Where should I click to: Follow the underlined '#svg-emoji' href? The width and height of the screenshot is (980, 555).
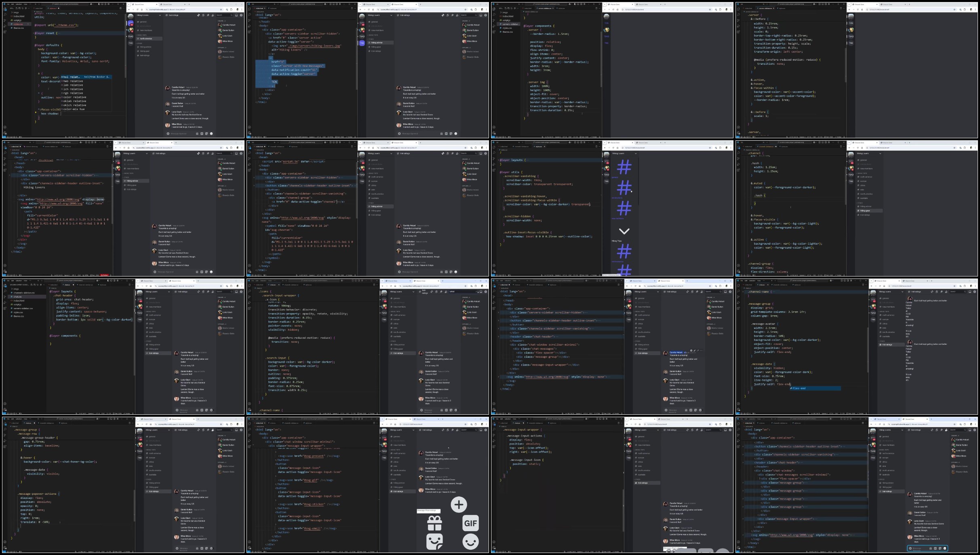(313, 528)
